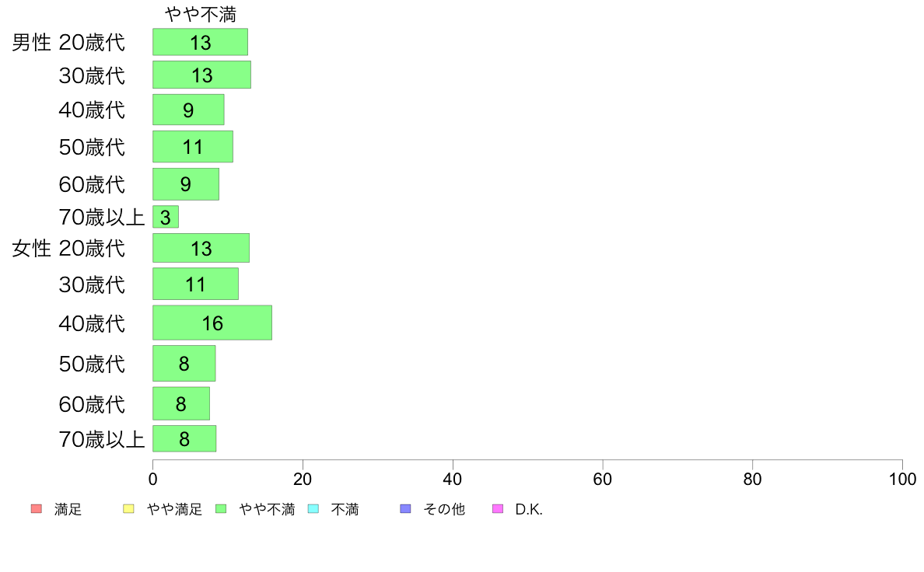Click the male 70歳以上 bar showing 3
This screenshot has height=572, width=924.
tap(166, 217)
